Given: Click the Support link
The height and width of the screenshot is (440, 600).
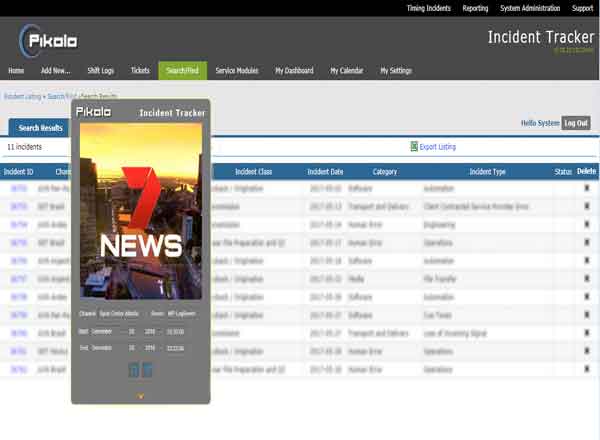Looking at the screenshot, I should point(582,8).
